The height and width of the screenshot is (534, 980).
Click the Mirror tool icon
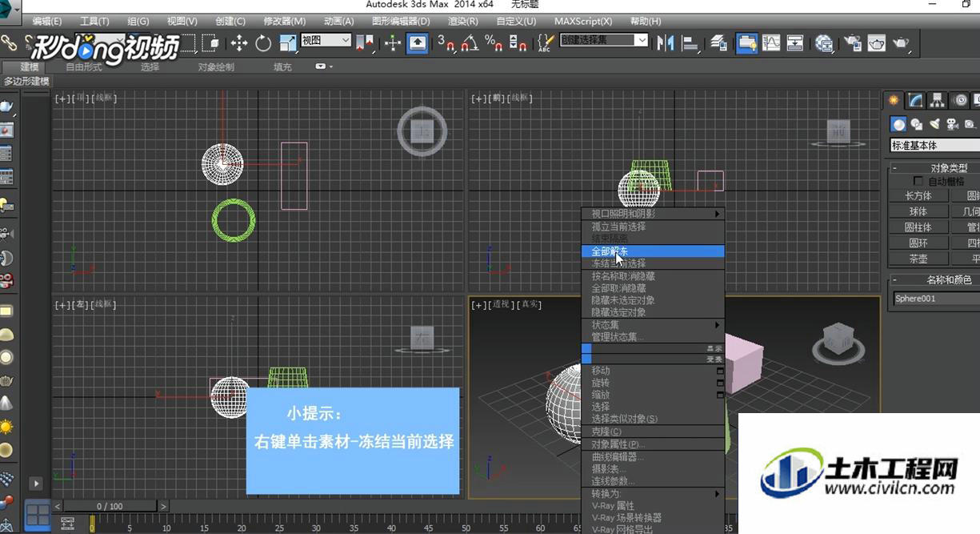click(x=665, y=43)
